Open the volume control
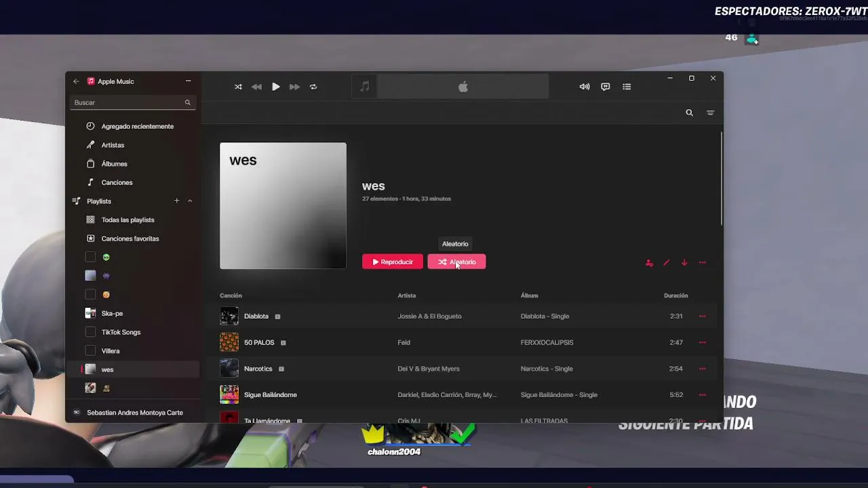The height and width of the screenshot is (488, 868). click(x=585, y=87)
